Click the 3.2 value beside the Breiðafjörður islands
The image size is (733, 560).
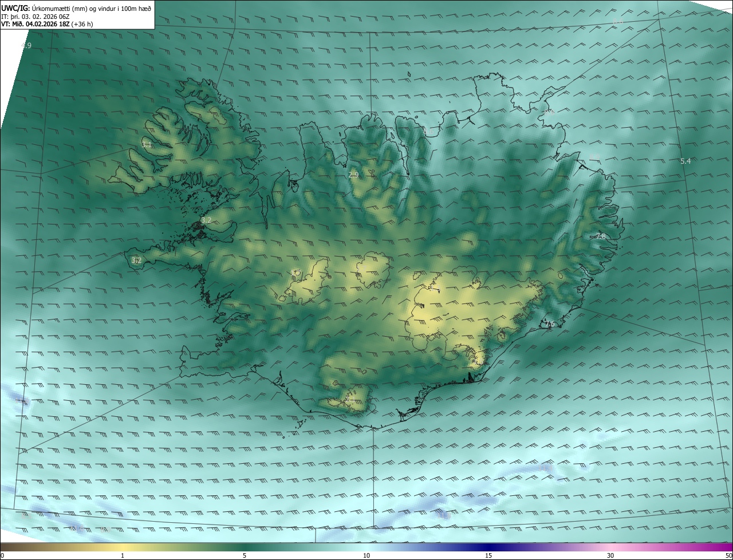click(x=206, y=220)
